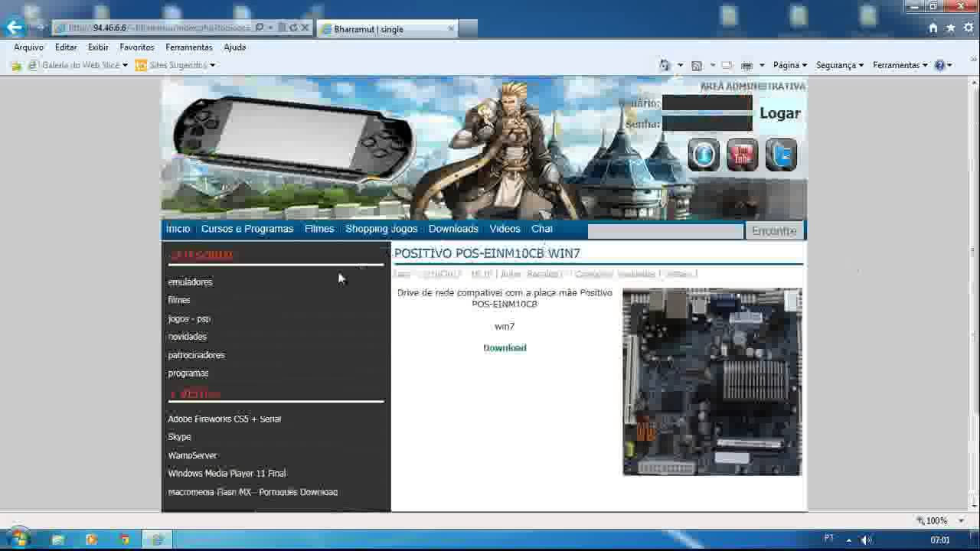This screenshot has height=551, width=980.
Task: Open the Chrome taskbar icon
Action: (x=125, y=540)
